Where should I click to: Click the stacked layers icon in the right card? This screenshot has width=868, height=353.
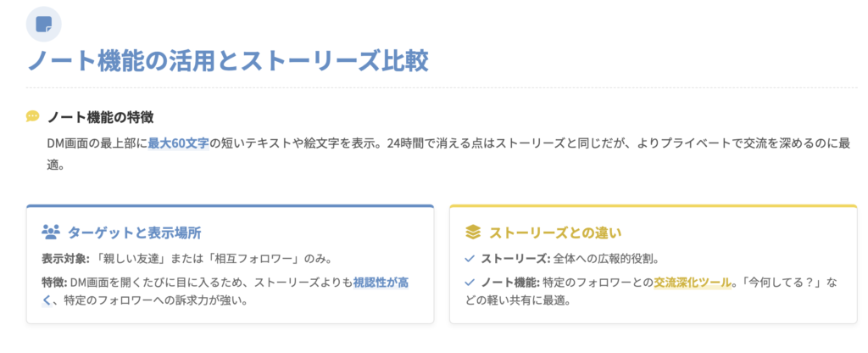click(x=473, y=232)
